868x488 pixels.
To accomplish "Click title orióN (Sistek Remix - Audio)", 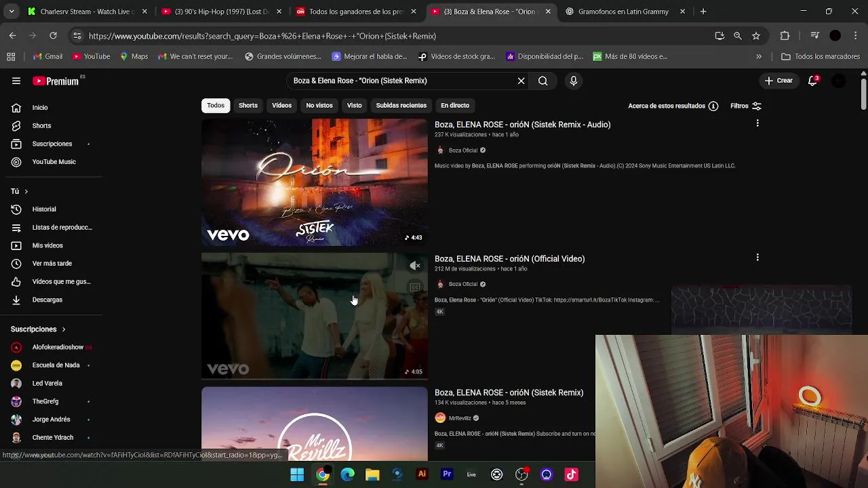I will (522, 125).
